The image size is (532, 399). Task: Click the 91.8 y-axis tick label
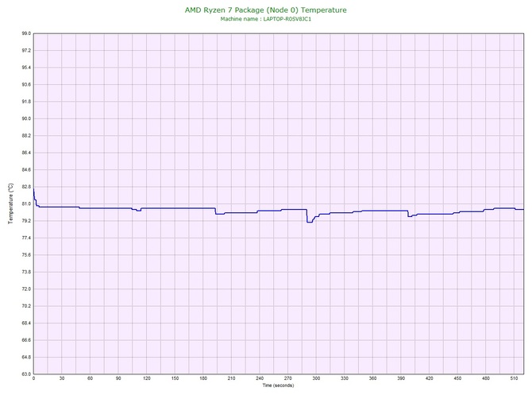click(26, 102)
